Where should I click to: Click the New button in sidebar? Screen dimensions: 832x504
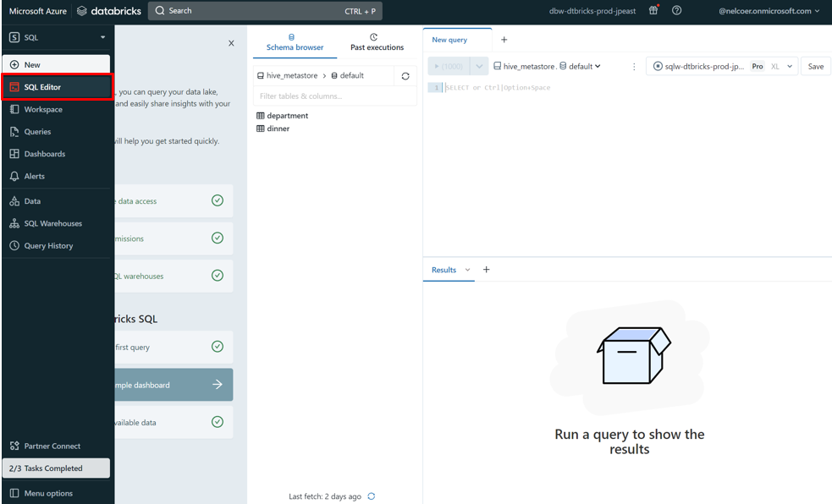(x=56, y=64)
